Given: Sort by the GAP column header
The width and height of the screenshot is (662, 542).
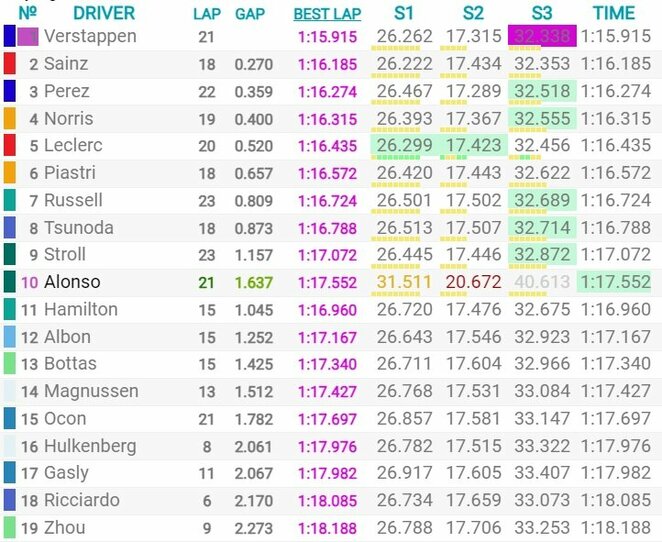Looking at the screenshot, I should (249, 14).
